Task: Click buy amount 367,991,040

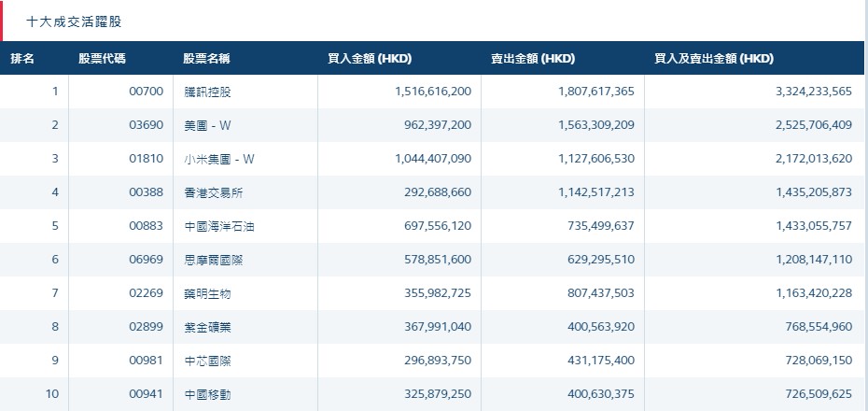Action: click(x=438, y=327)
